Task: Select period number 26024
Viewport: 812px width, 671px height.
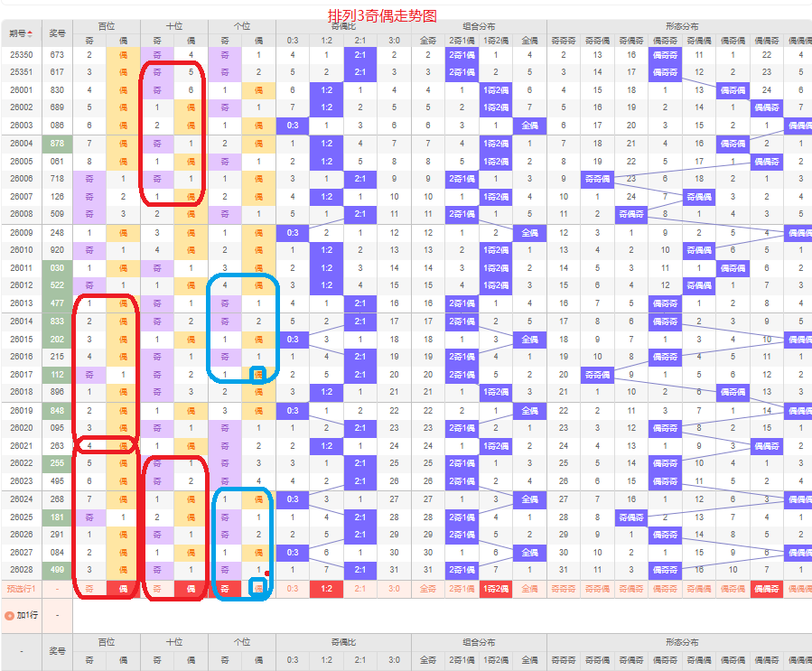Action: pyautogui.click(x=22, y=499)
